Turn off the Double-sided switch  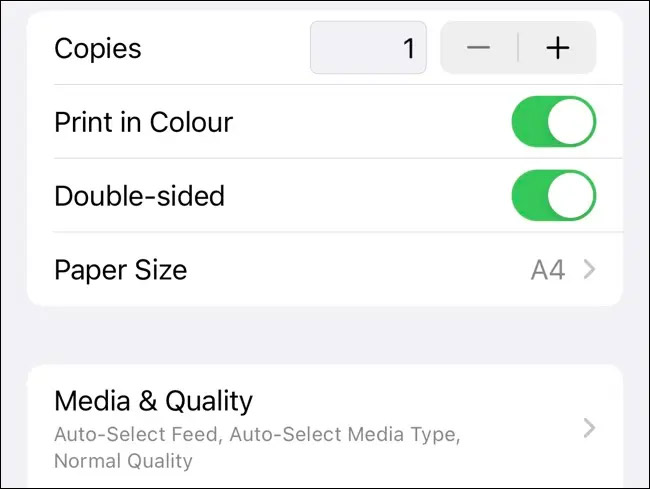click(x=553, y=195)
